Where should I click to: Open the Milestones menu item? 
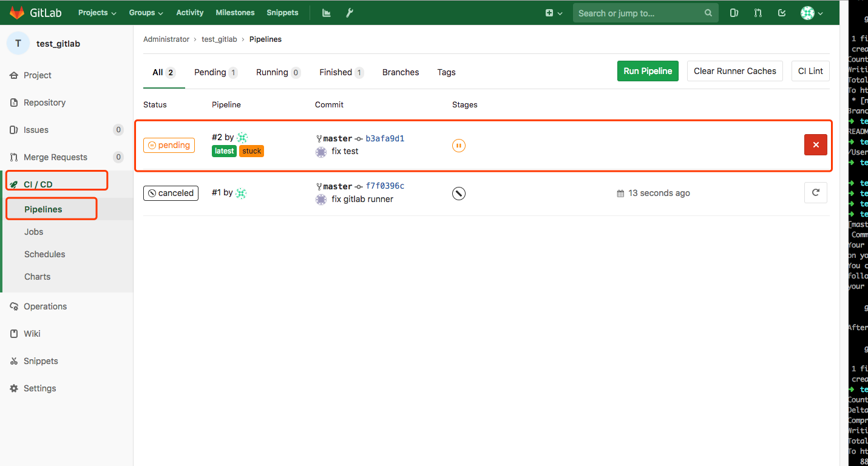click(235, 13)
